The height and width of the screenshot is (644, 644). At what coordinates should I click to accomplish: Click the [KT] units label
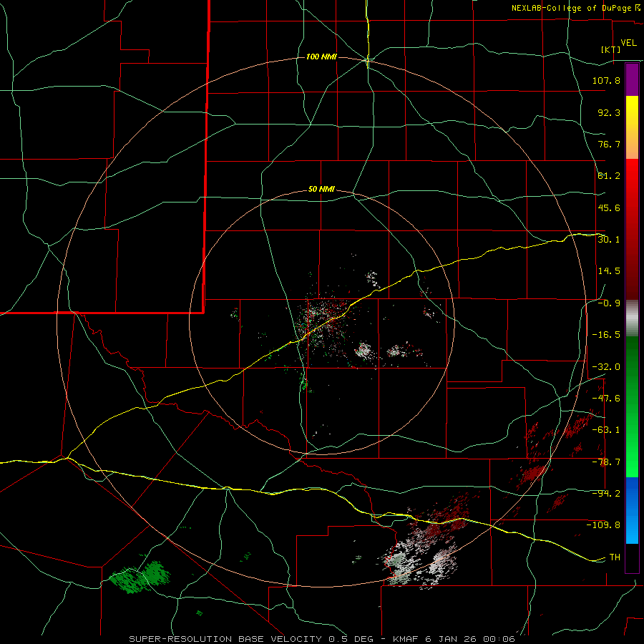coord(611,49)
